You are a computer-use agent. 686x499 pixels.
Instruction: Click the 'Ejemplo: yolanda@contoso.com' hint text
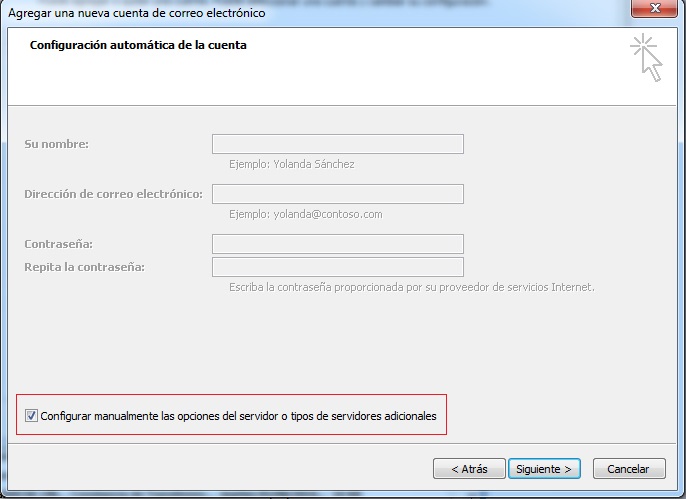(306, 214)
